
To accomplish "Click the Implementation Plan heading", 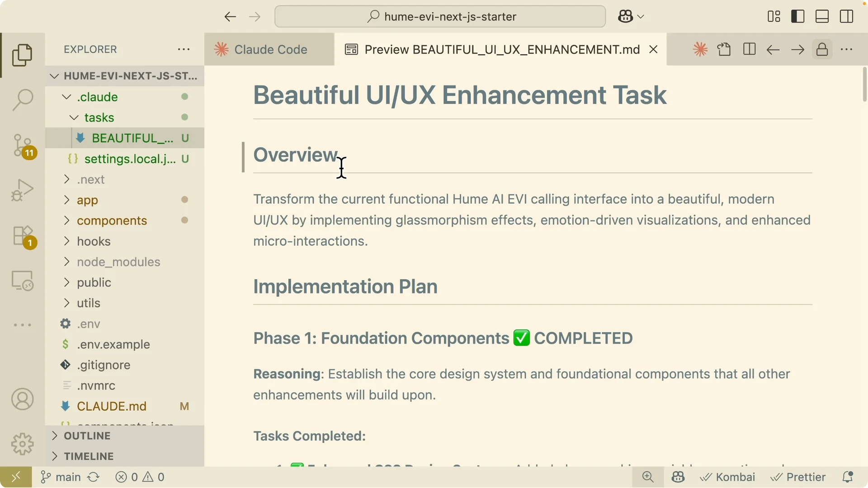I will click(345, 286).
